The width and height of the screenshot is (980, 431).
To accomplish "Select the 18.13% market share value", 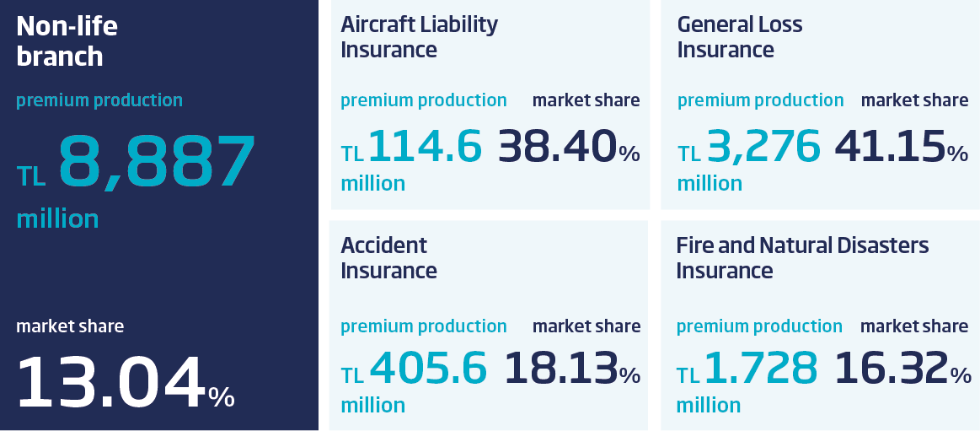I will [x=572, y=370].
